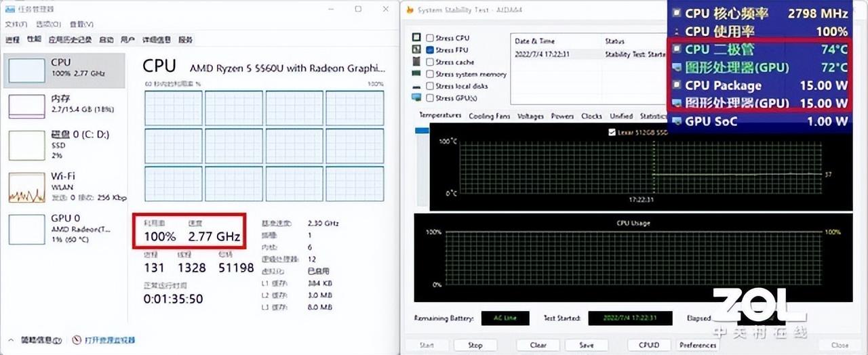Select log row 2022/7/4 17:22:31
This screenshot has width=868, height=355.
pos(590,54)
